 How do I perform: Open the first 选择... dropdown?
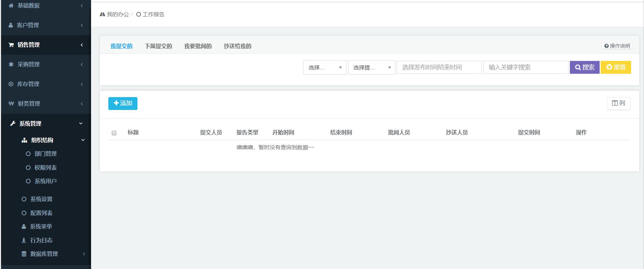coord(325,67)
